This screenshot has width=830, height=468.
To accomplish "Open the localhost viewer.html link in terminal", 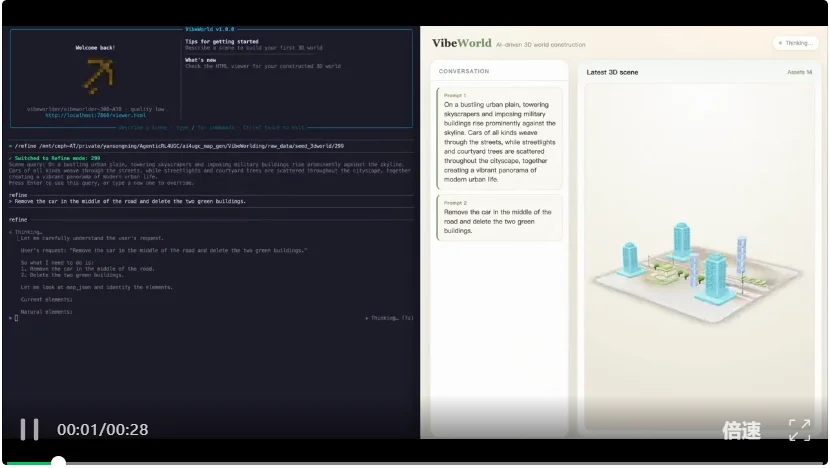I will click(95, 115).
